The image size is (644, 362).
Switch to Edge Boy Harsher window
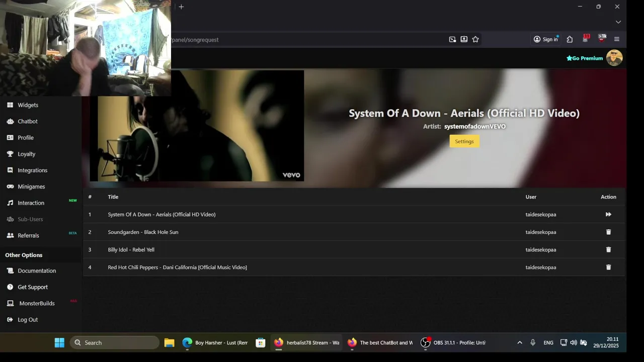click(215, 343)
